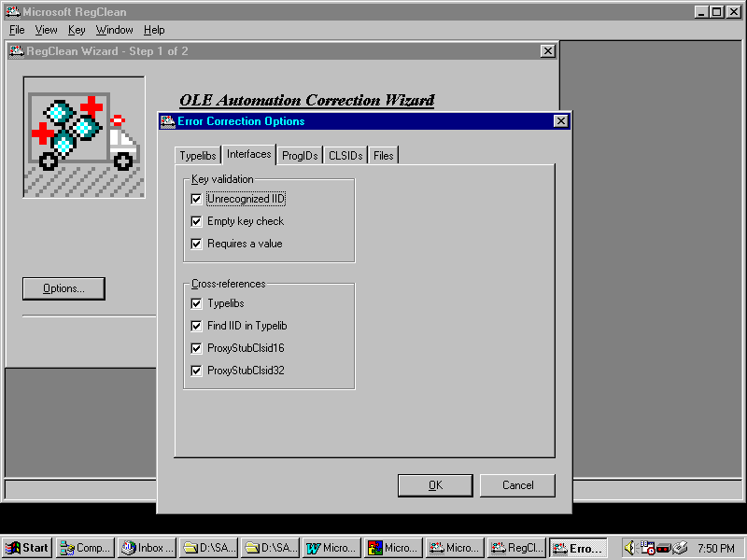Click the volume speaker icon in system tray
This screenshot has width=747, height=560.
630,548
